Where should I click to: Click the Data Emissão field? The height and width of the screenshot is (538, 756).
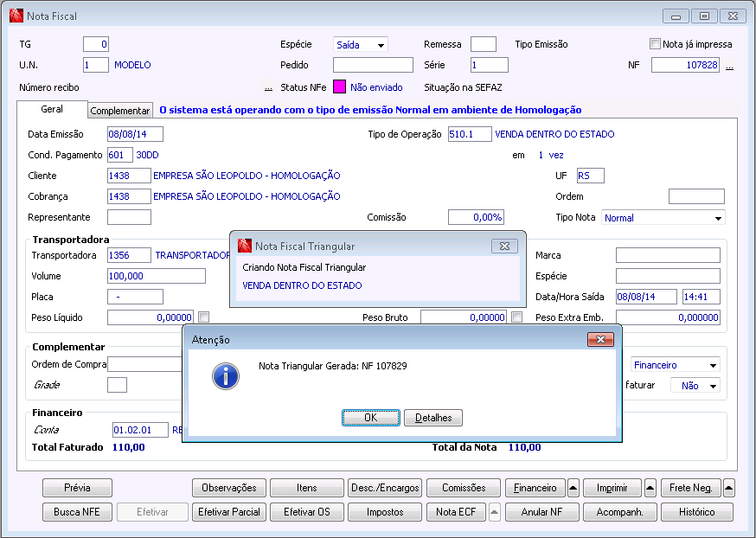(135, 134)
